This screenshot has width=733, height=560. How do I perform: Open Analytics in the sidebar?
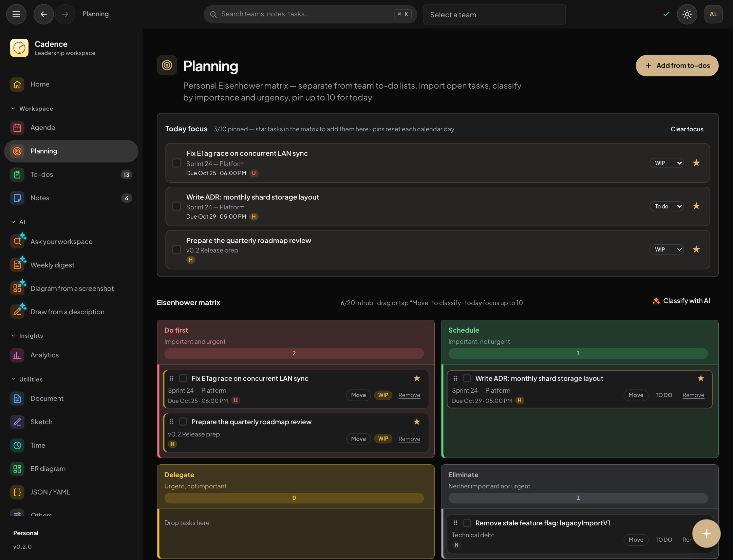coord(71,355)
